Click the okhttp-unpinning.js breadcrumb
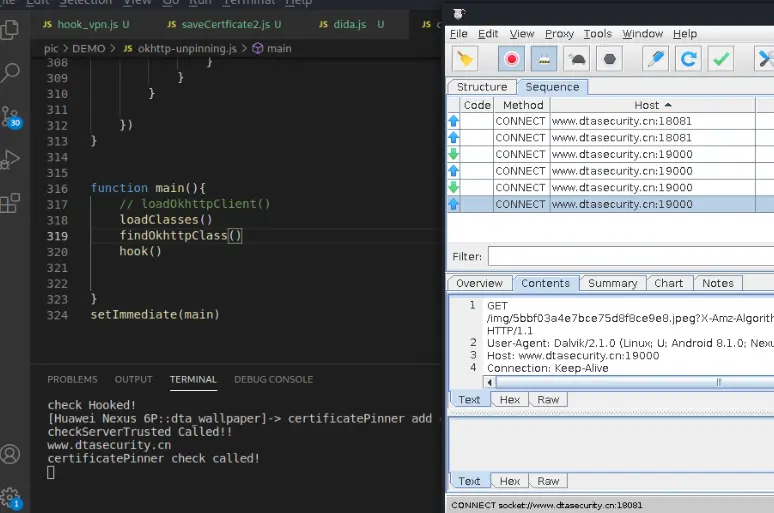The height and width of the screenshot is (513, 774). coord(180,48)
